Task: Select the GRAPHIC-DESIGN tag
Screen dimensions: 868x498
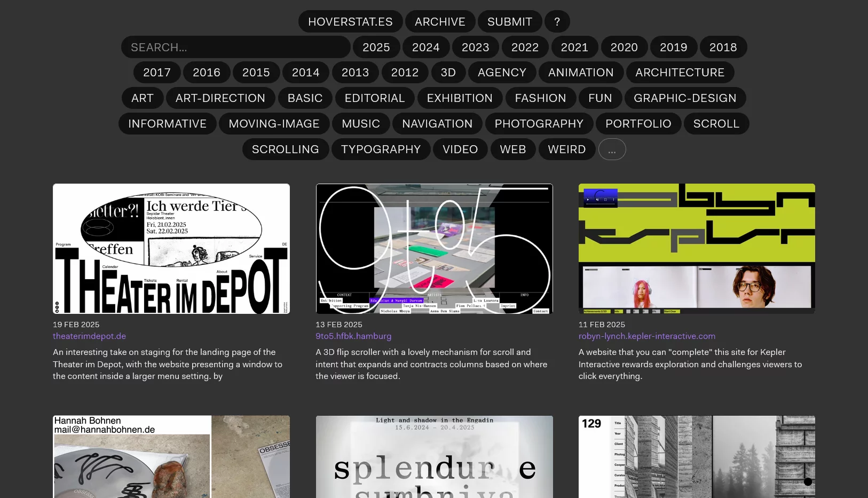Action: tap(685, 98)
